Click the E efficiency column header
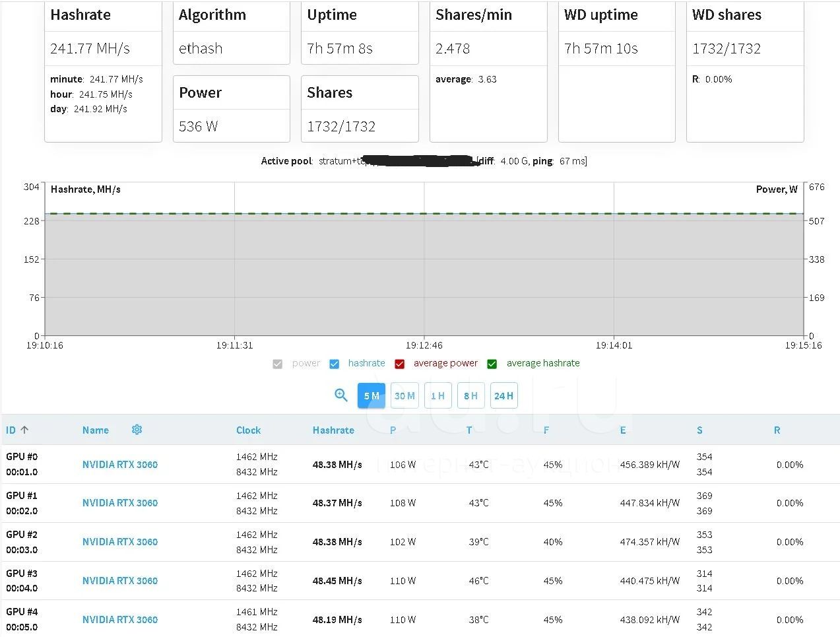The height and width of the screenshot is (637, 840). [x=623, y=430]
